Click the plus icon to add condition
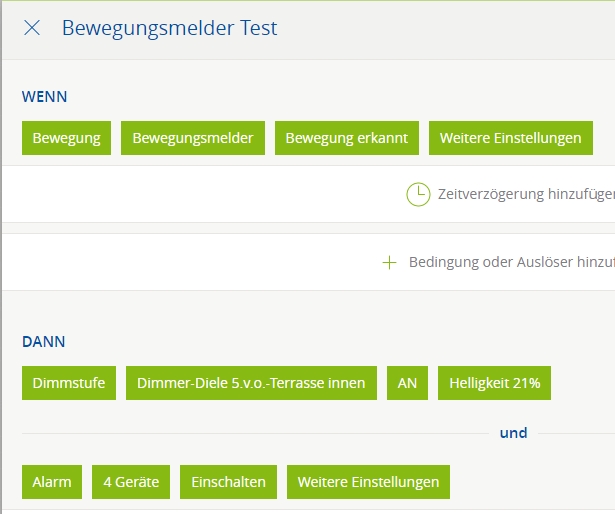The width and height of the screenshot is (615, 514). [390, 263]
